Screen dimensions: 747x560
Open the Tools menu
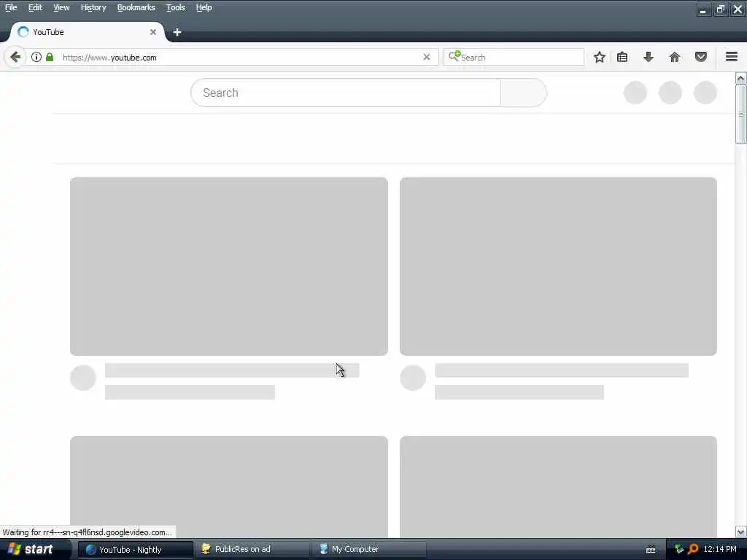click(175, 7)
